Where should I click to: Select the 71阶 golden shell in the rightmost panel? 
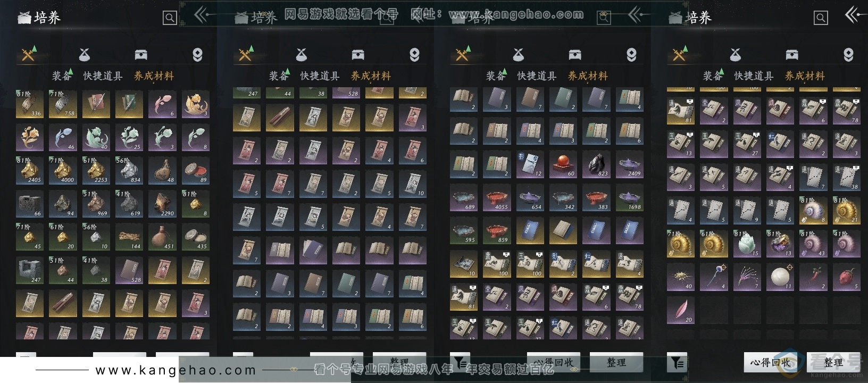681,244
